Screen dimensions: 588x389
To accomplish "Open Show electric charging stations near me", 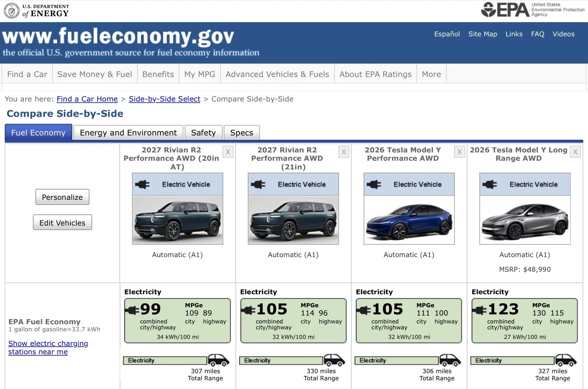I will [x=48, y=348].
